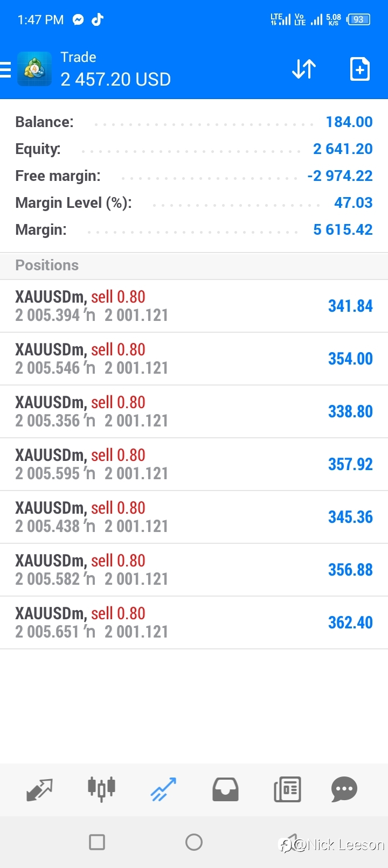Image resolution: width=388 pixels, height=868 pixels.
Task: Tap the last position with profit 362.40
Action: (x=194, y=622)
